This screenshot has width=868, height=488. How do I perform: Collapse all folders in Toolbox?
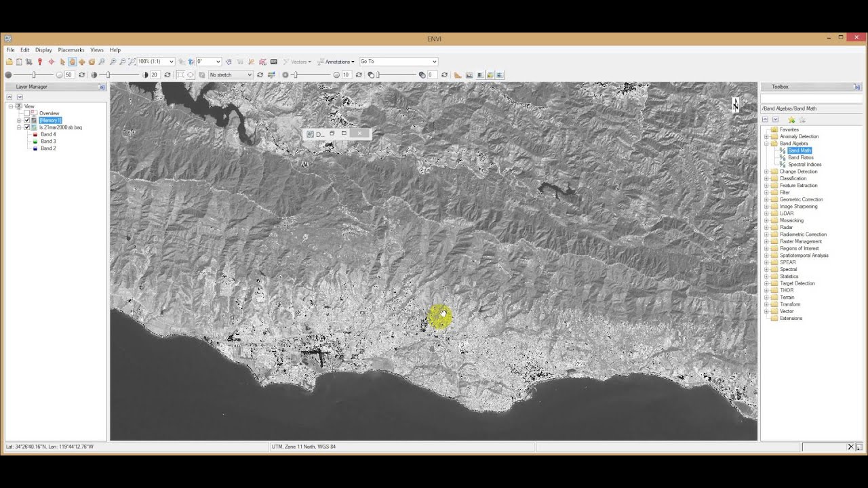765,119
